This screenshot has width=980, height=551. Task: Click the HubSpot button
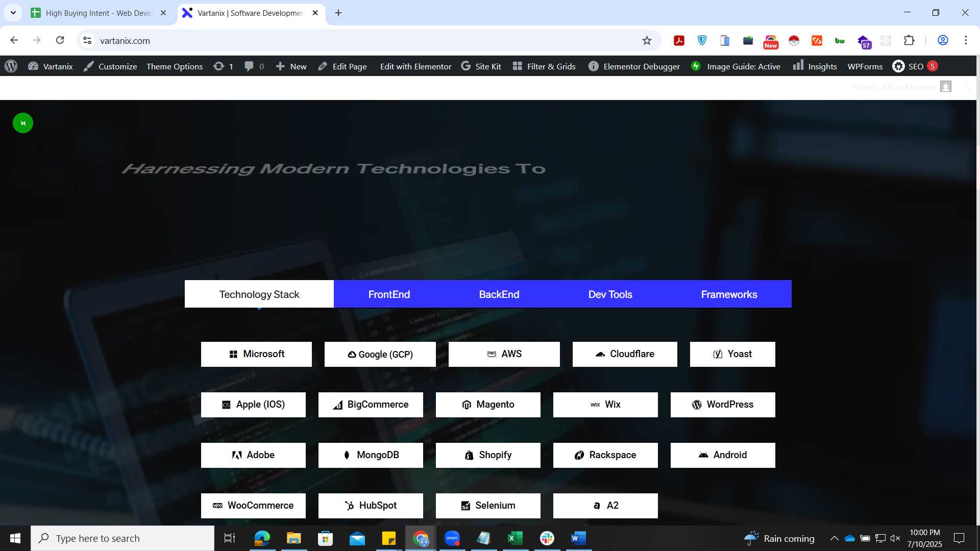(371, 506)
